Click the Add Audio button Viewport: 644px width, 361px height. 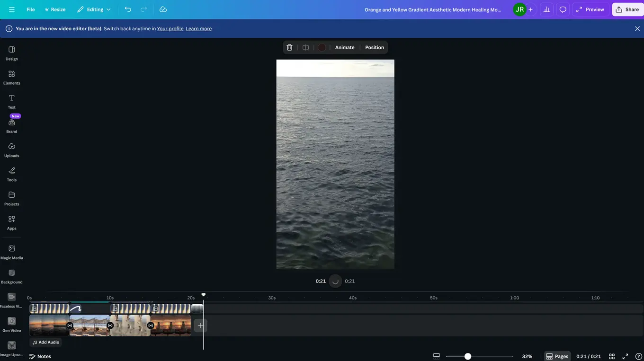pyautogui.click(x=46, y=342)
